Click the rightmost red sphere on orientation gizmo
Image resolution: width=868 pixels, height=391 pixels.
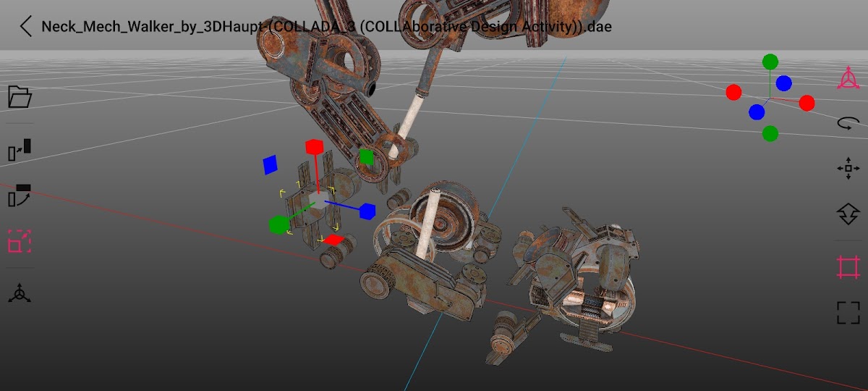(x=807, y=103)
